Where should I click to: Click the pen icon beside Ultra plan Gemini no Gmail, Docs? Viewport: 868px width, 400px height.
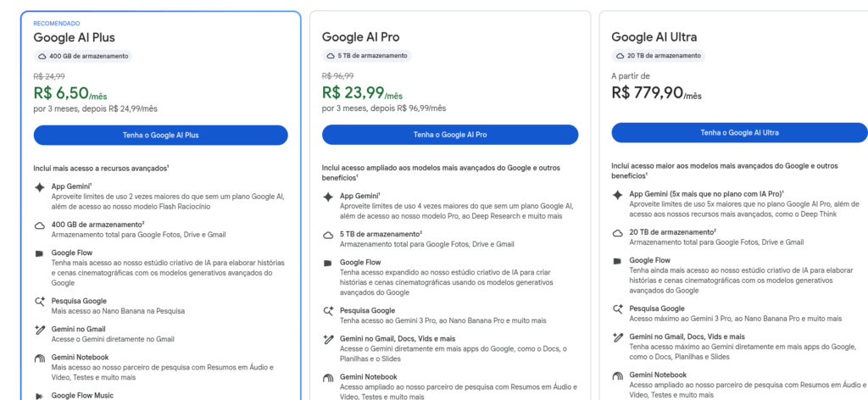617,337
